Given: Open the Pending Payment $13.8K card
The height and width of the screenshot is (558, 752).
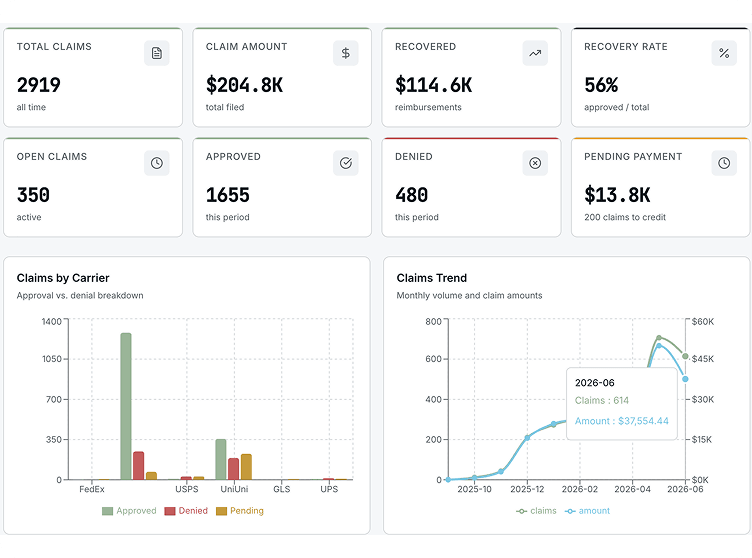Looking at the screenshot, I should point(660,188).
